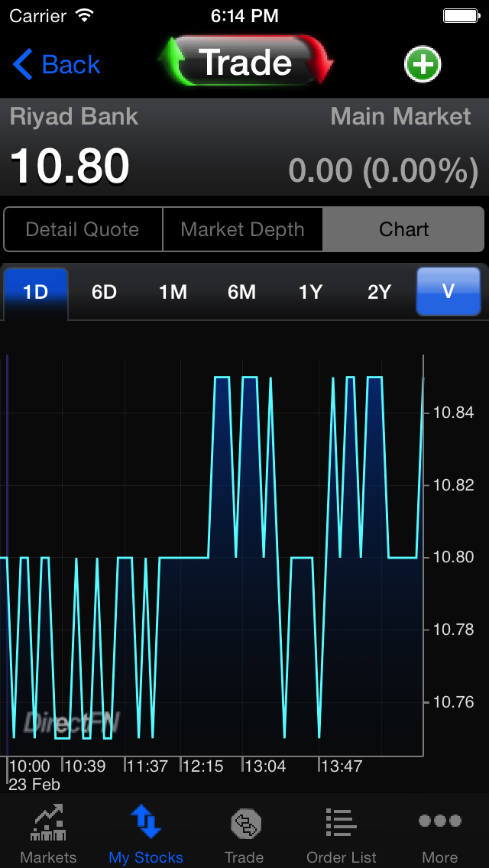Viewport: 489px width, 868px height.
Task: Switch to Detail Quote tab
Action: (x=83, y=229)
